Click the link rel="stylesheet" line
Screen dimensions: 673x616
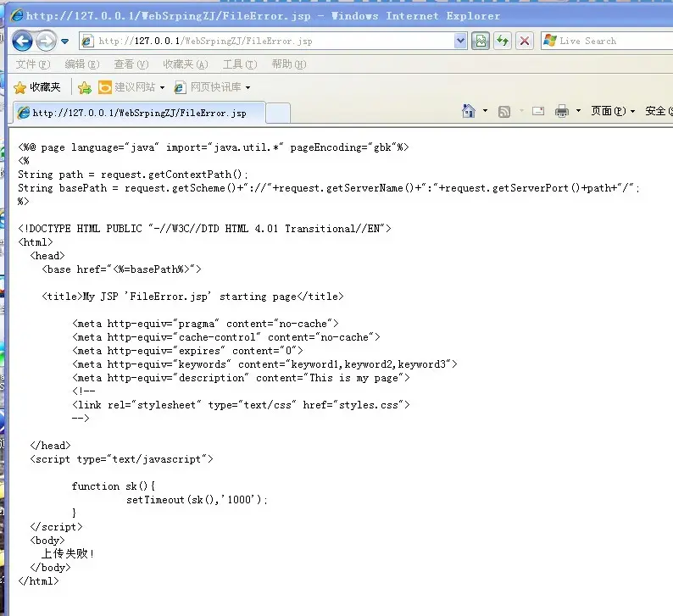(x=241, y=405)
